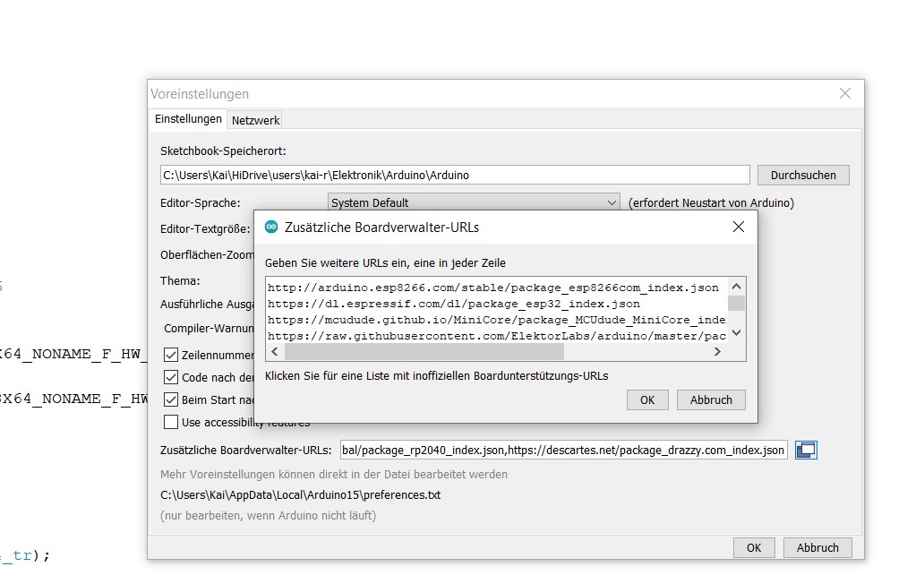Click the left arrow of the horizontal scrollbar
This screenshot has width=924, height=584.
coord(275,352)
